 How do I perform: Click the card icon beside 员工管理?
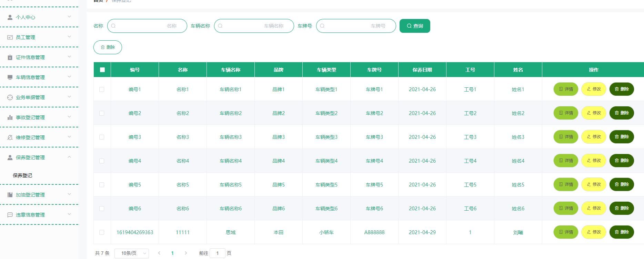pyautogui.click(x=10, y=37)
